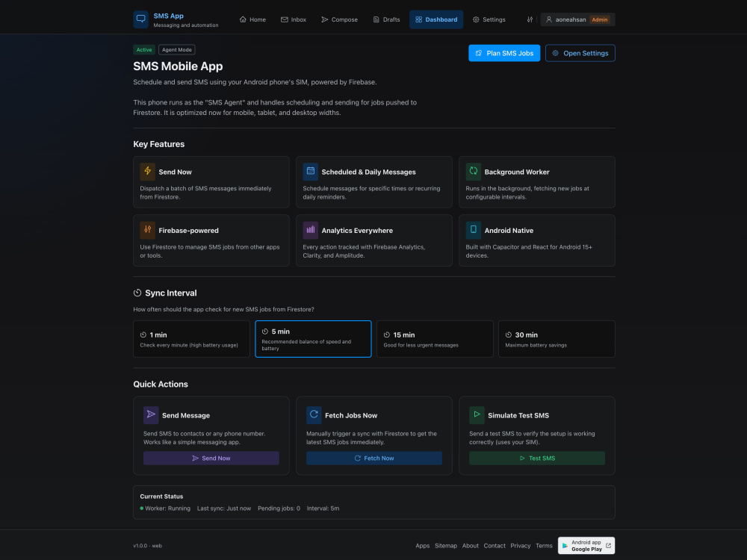747x560 pixels.
Task: Select the 5 min sync interval
Action: (313, 338)
